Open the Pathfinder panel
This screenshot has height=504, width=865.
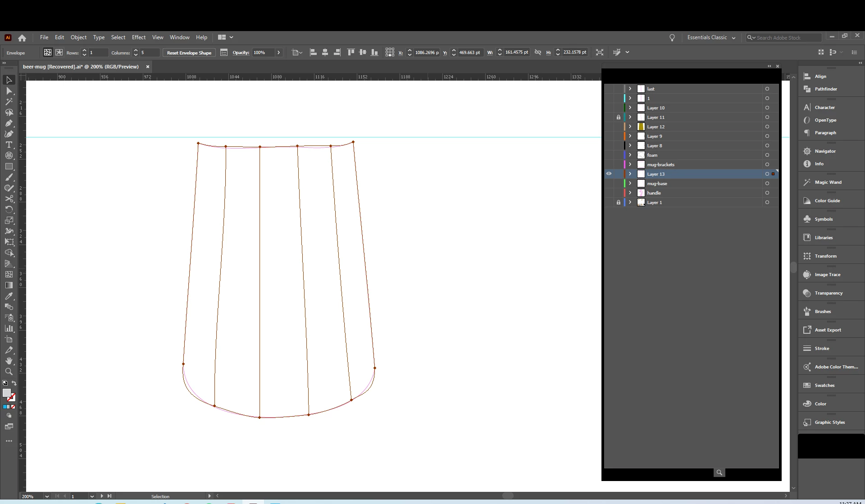[x=825, y=89]
